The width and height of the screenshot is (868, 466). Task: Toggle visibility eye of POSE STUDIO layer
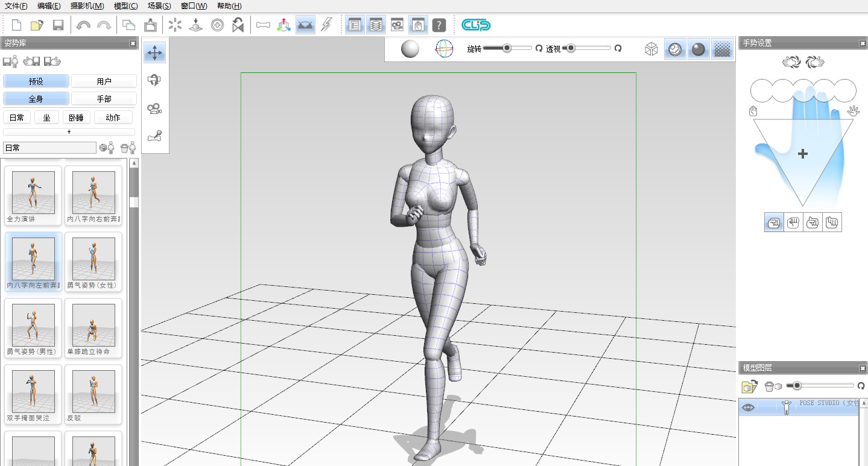749,407
